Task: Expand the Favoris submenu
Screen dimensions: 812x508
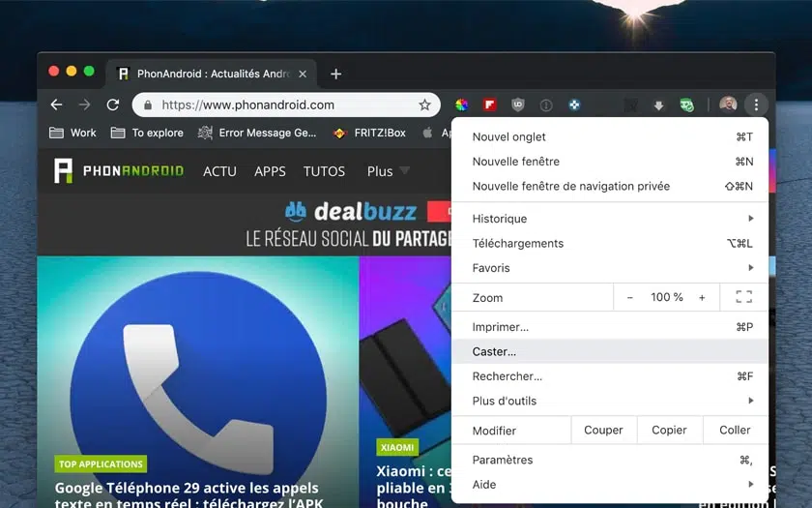Action: (x=610, y=268)
